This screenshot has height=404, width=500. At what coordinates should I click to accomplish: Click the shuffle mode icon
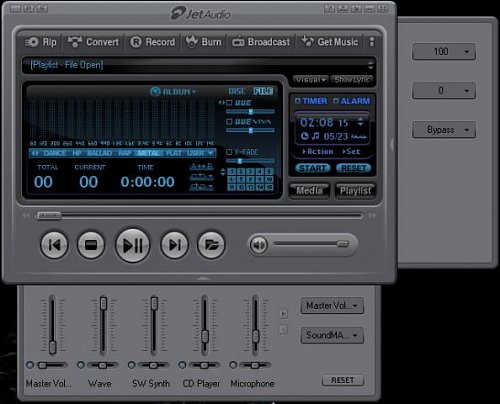pyautogui.click(x=202, y=186)
